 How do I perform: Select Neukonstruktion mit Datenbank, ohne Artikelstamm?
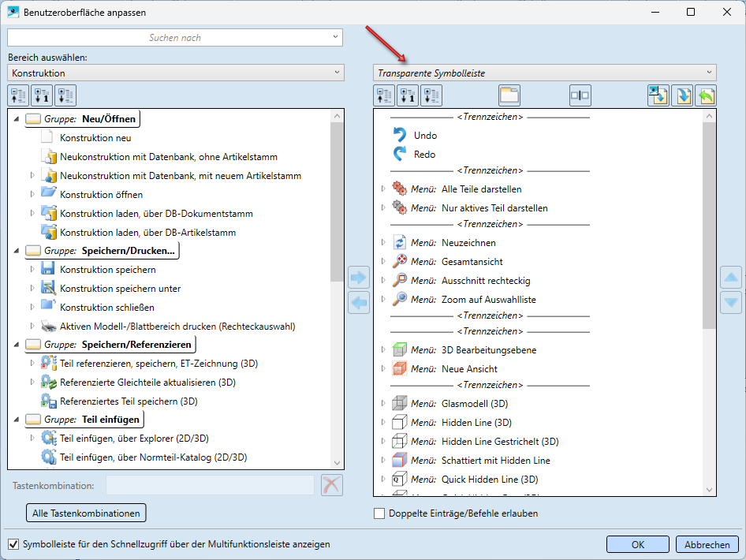point(169,156)
